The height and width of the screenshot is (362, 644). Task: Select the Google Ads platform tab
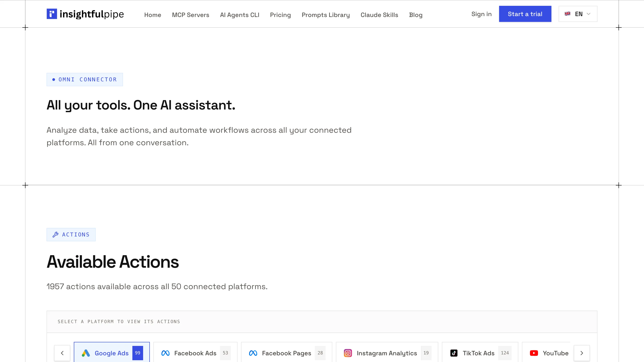(x=112, y=352)
